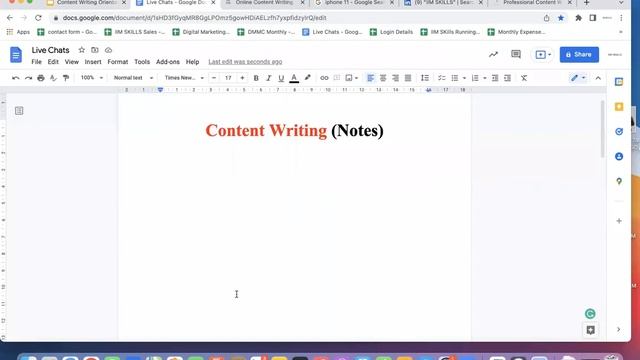Image resolution: width=640 pixels, height=360 pixels.
Task: Open the Normal text styles dropdown
Action: coord(133,78)
